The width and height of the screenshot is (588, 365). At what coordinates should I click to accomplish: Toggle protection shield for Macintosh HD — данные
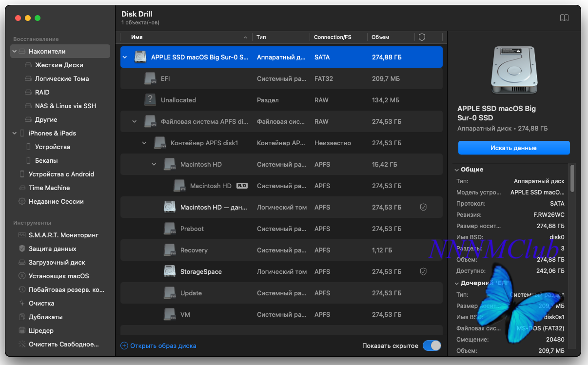[x=423, y=207]
